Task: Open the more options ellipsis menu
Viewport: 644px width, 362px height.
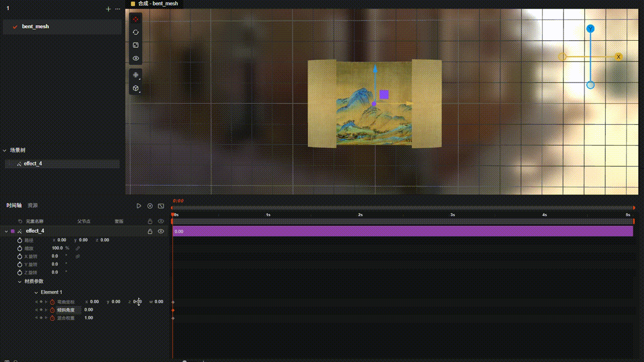Action: click(x=118, y=9)
